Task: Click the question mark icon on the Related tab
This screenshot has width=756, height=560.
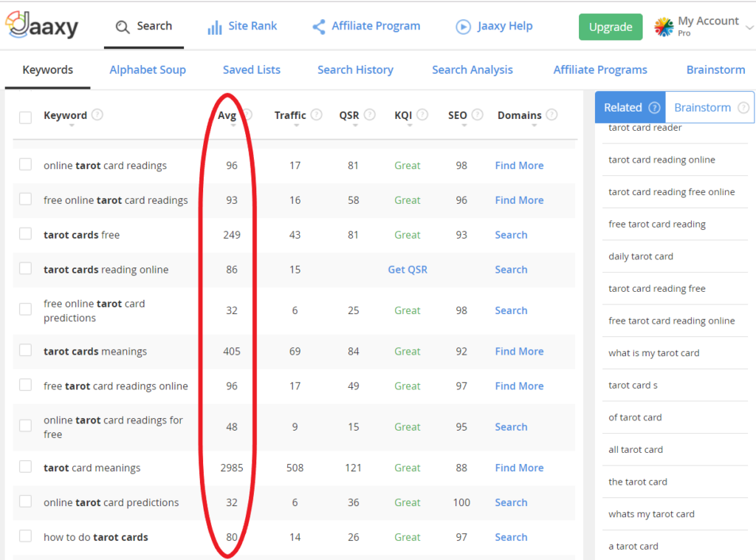Action: (654, 108)
